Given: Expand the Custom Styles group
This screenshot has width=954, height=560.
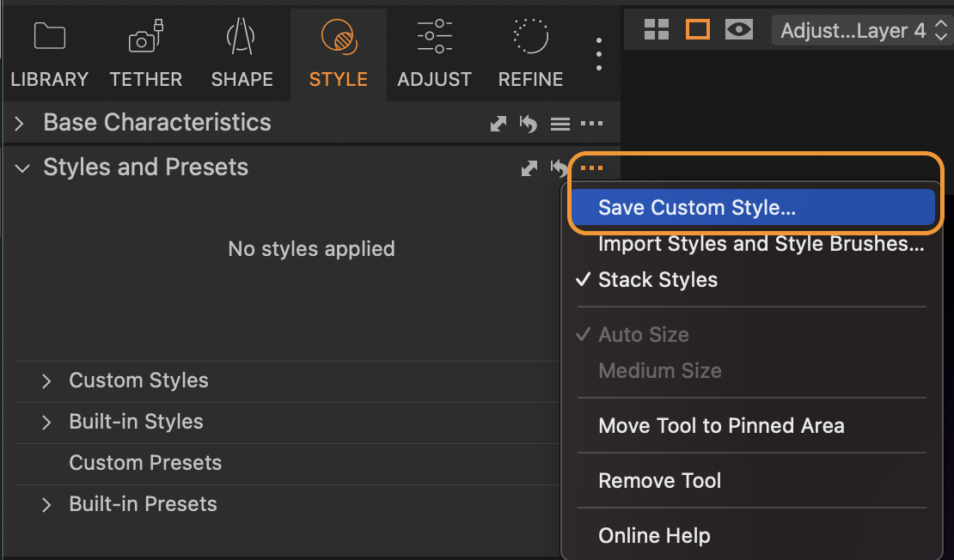Looking at the screenshot, I should [46, 381].
